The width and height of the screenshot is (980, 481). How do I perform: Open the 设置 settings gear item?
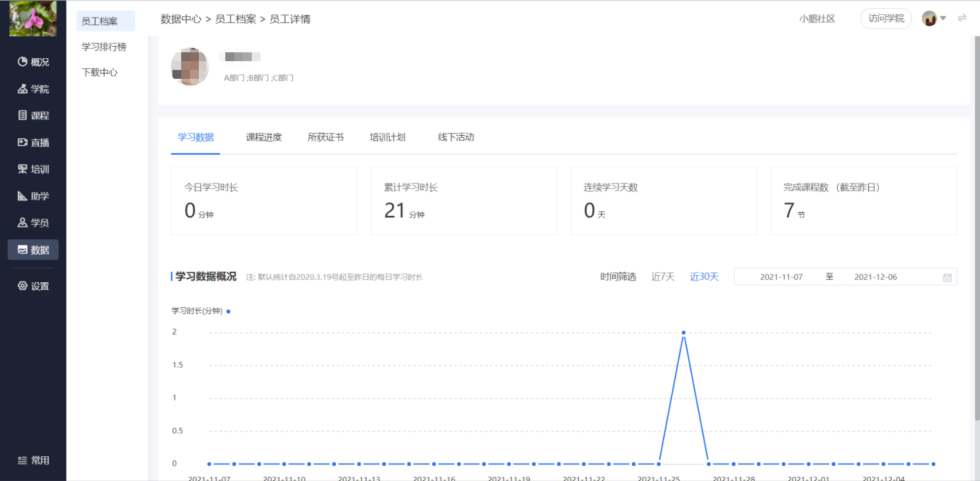33,286
